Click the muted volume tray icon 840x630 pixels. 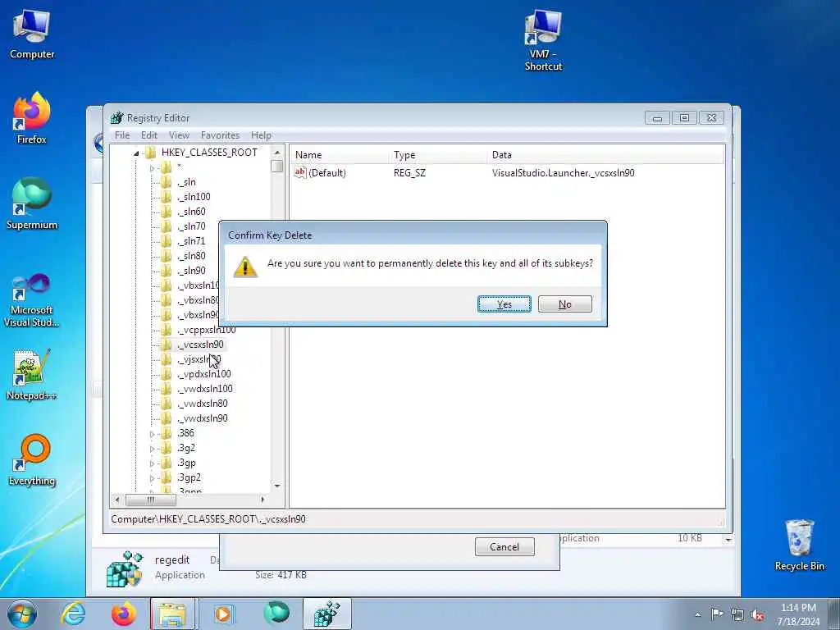tap(757, 614)
